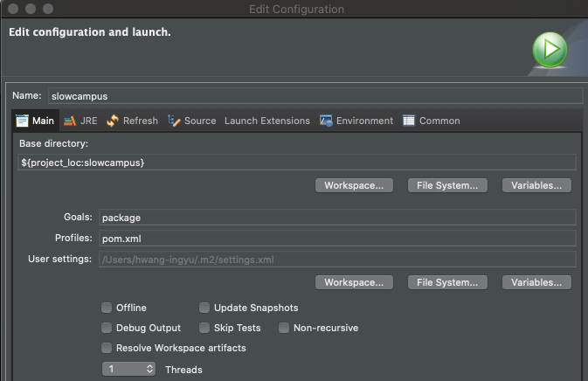Click into the Profiles field

point(337,239)
